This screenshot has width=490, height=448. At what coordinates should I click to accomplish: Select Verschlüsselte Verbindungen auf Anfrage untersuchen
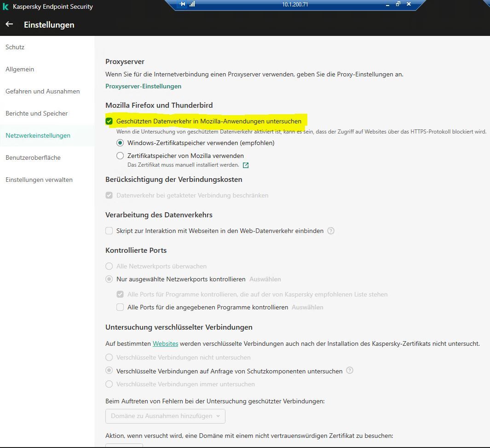point(109,371)
